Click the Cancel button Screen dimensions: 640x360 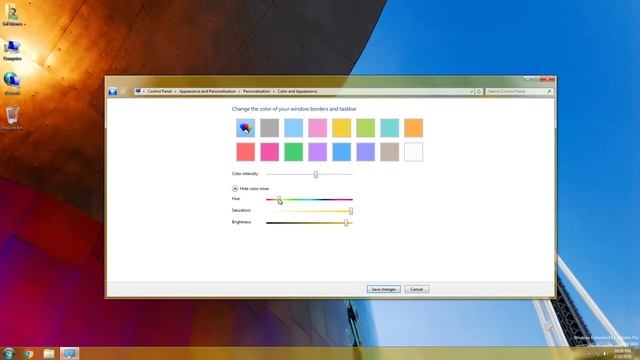[417, 289]
